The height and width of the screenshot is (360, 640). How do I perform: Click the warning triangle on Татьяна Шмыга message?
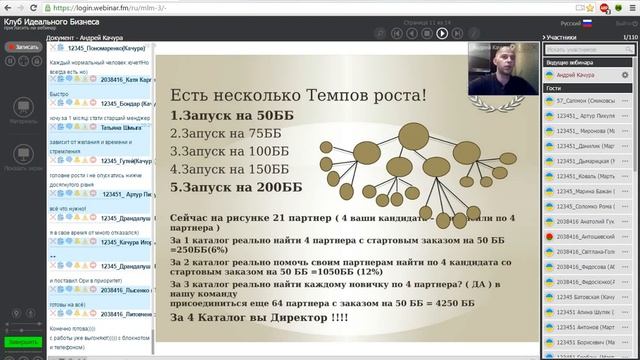point(85,127)
